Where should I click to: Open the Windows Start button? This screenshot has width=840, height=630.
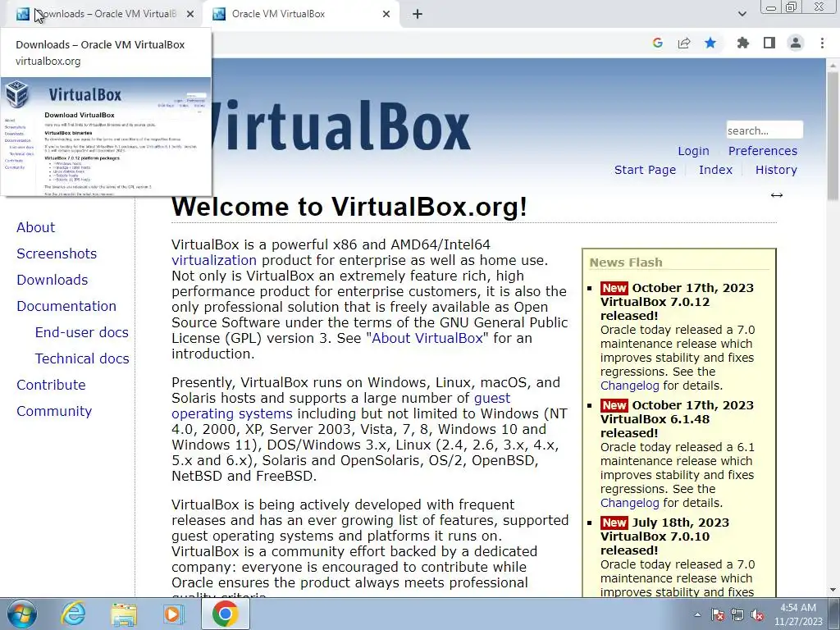point(22,614)
